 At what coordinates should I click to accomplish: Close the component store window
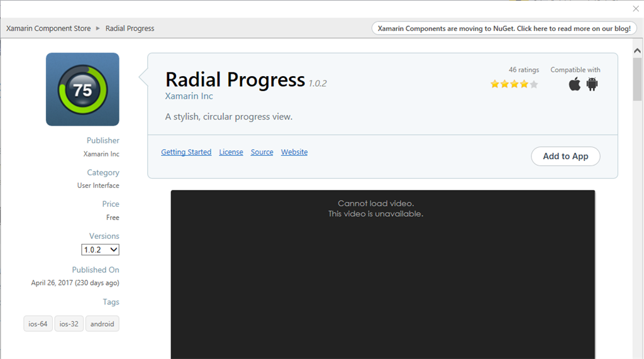(636, 8)
